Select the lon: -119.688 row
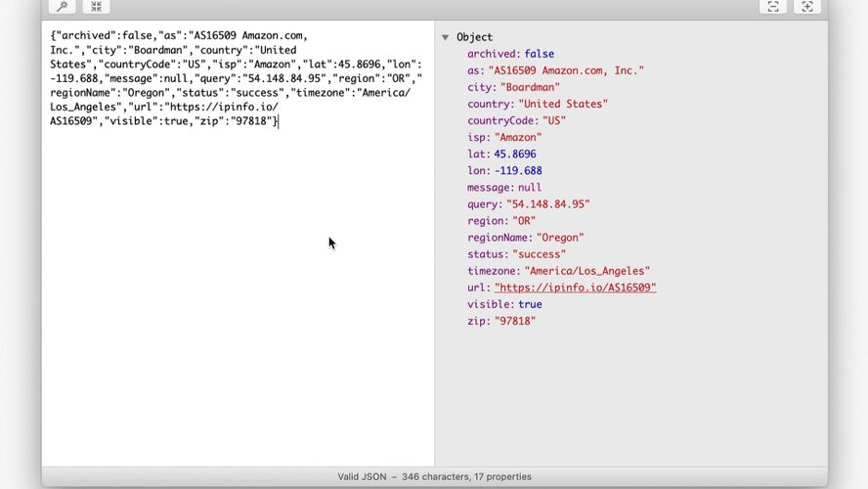Viewport: 868px width, 489px height. [504, 170]
